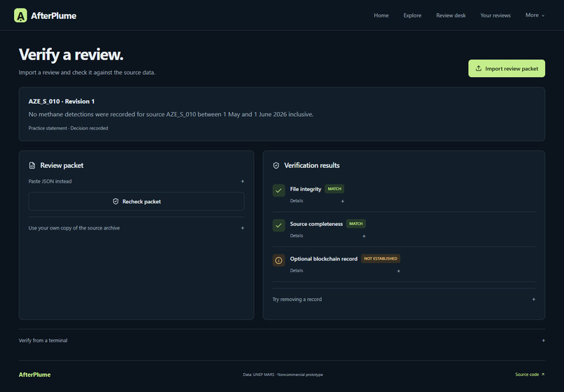
Task: Click the File integrity MATCH badge
Action: click(x=334, y=188)
